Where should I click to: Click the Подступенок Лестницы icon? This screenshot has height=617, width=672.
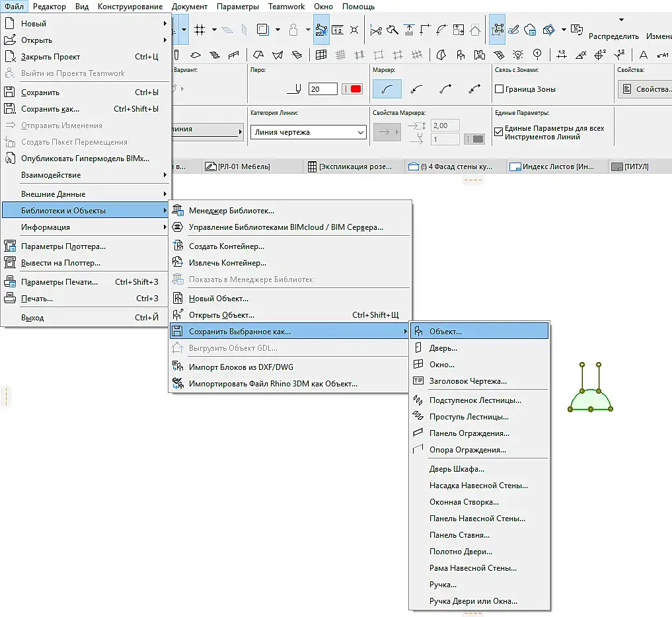coord(418,400)
